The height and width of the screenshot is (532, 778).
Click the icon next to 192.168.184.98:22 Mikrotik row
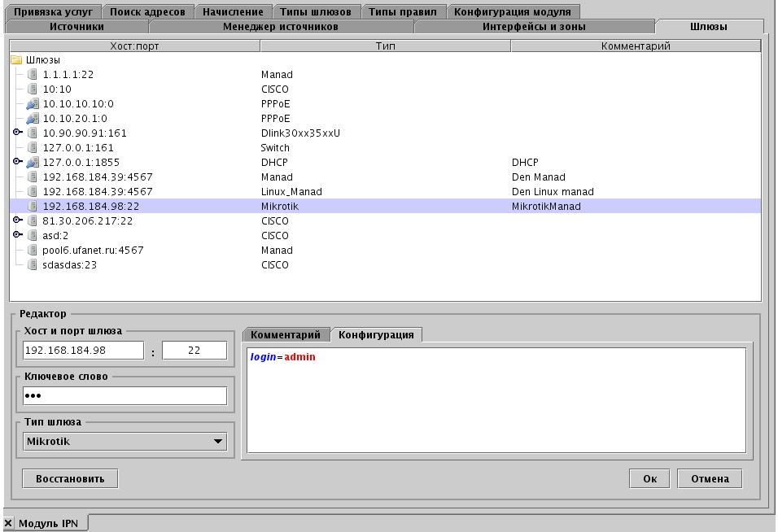pyautogui.click(x=31, y=206)
